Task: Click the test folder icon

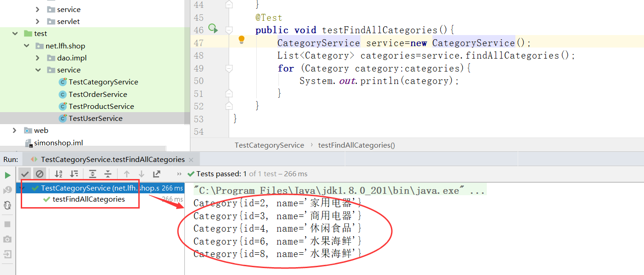Action: (28, 33)
